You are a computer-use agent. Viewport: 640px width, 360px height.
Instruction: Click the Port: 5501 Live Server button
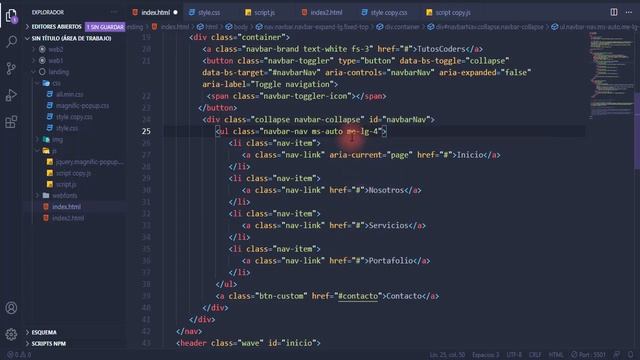(588, 355)
